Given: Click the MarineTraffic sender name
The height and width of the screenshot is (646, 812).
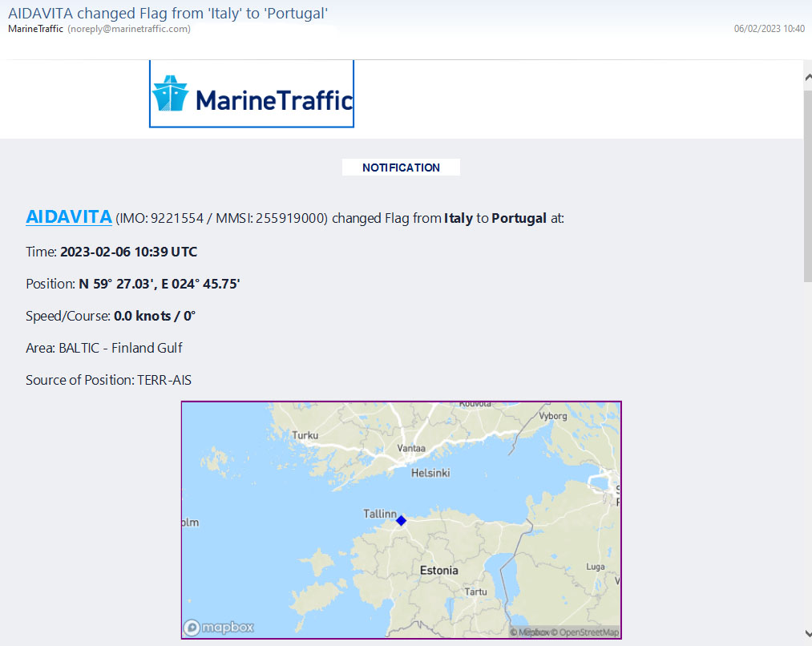Looking at the screenshot, I should (35, 29).
